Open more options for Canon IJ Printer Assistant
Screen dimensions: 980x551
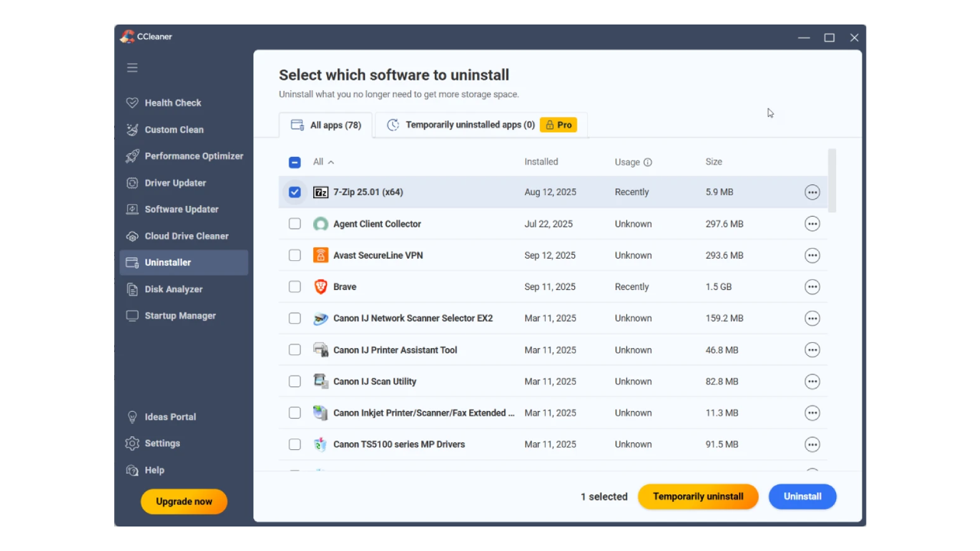pyautogui.click(x=812, y=350)
